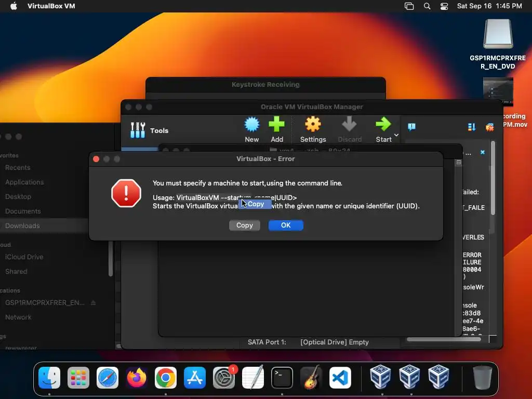Click the red error warning icon
The image size is (532, 399).
click(126, 193)
